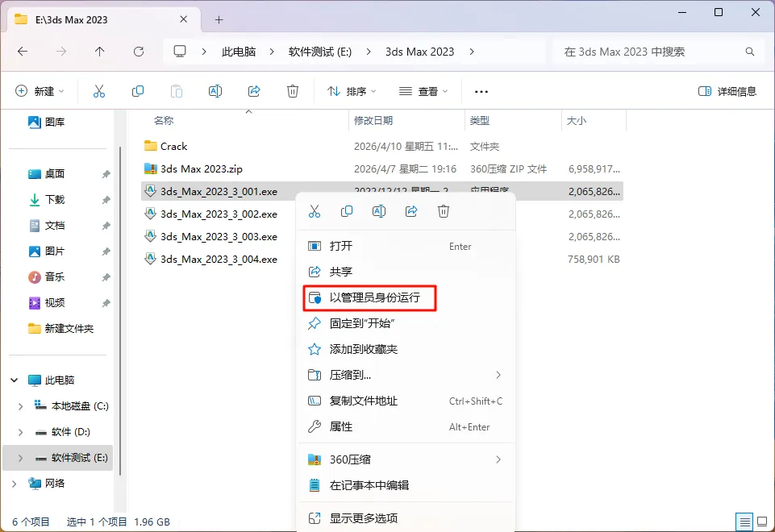Choose 添加到收藏夹 from the context menu
This screenshot has width=775, height=532.
406,349
